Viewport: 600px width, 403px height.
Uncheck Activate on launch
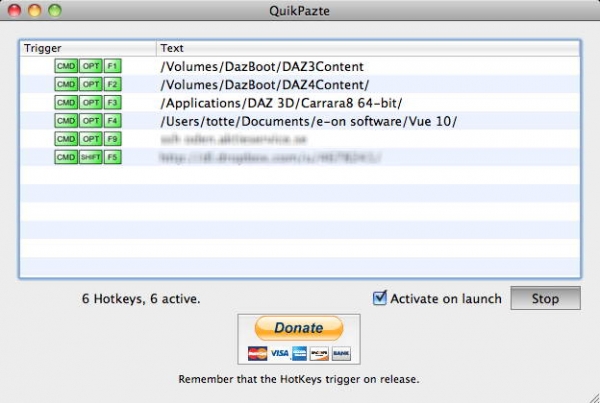(x=380, y=298)
